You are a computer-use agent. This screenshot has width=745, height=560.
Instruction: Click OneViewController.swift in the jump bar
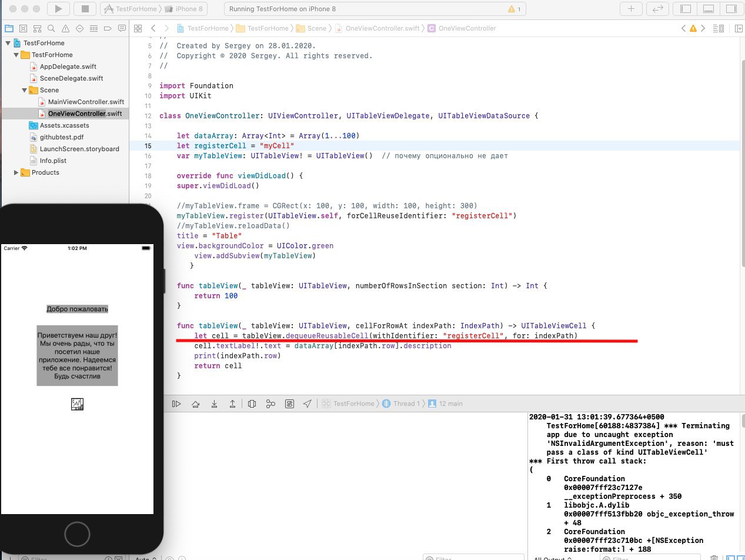tap(377, 28)
